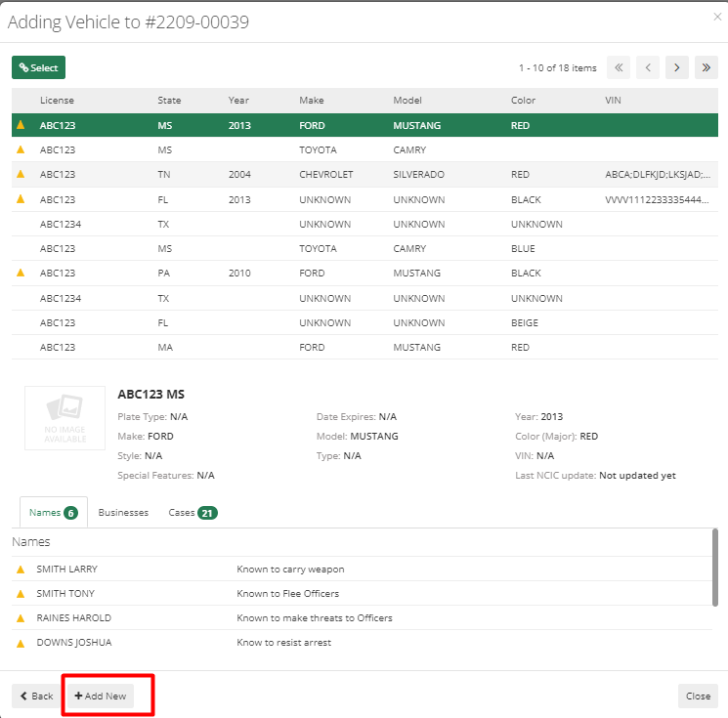Click warning triangle on Ford Mustang 2013 row
Image resolution: width=728 pixels, height=718 pixels.
coord(21,125)
